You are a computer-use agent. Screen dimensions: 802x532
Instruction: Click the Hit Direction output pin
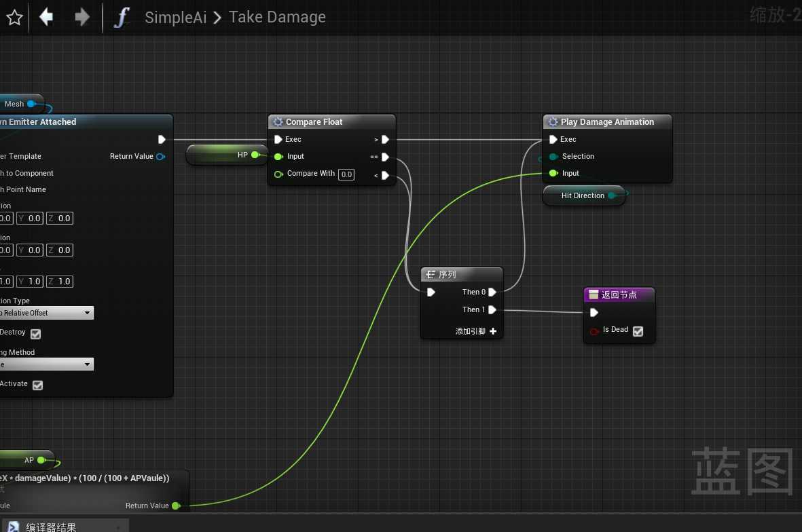coord(612,195)
